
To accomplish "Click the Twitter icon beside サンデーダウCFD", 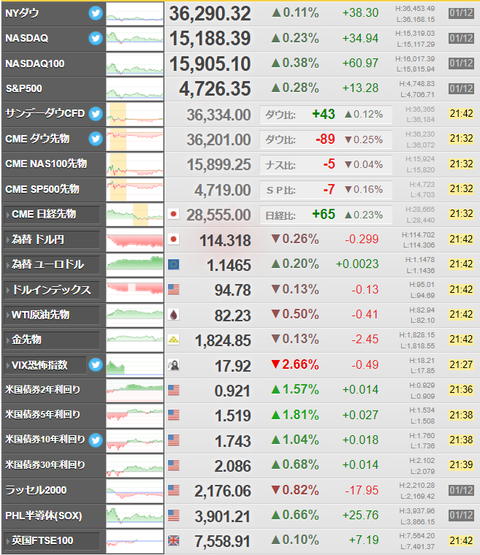I will tap(95, 114).
